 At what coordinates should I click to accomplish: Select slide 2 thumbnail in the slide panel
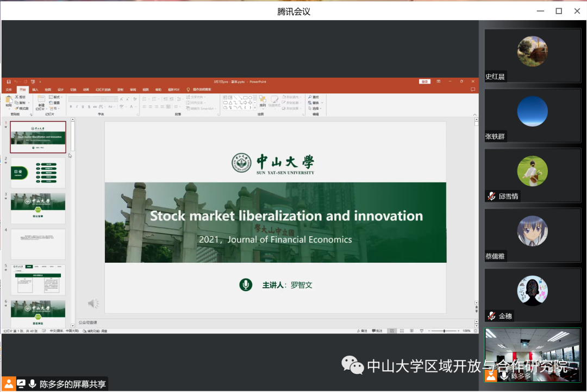(38, 173)
